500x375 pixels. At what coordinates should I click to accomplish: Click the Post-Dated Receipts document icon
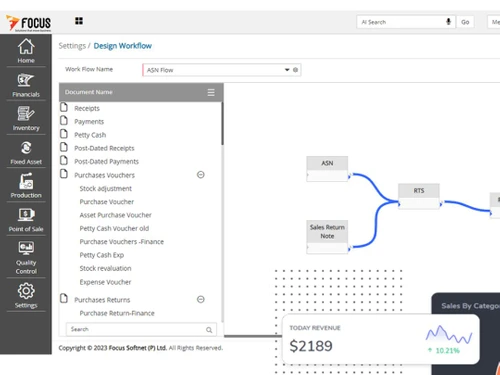pyautogui.click(x=64, y=147)
